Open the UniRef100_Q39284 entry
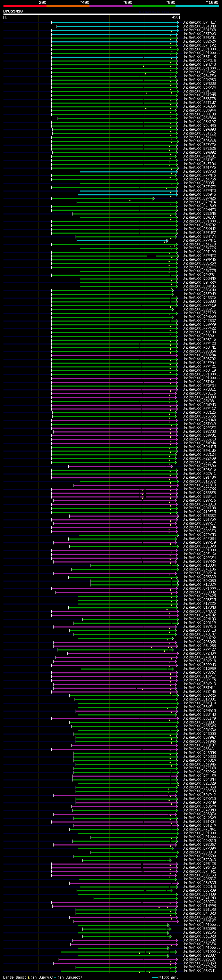This screenshot has width=222, height=980. point(199,355)
